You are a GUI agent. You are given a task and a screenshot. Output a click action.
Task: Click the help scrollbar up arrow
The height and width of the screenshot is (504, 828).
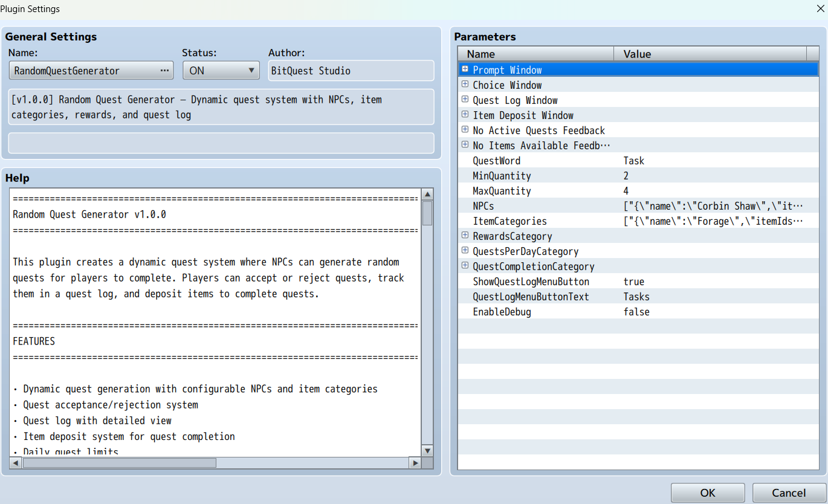(427, 195)
